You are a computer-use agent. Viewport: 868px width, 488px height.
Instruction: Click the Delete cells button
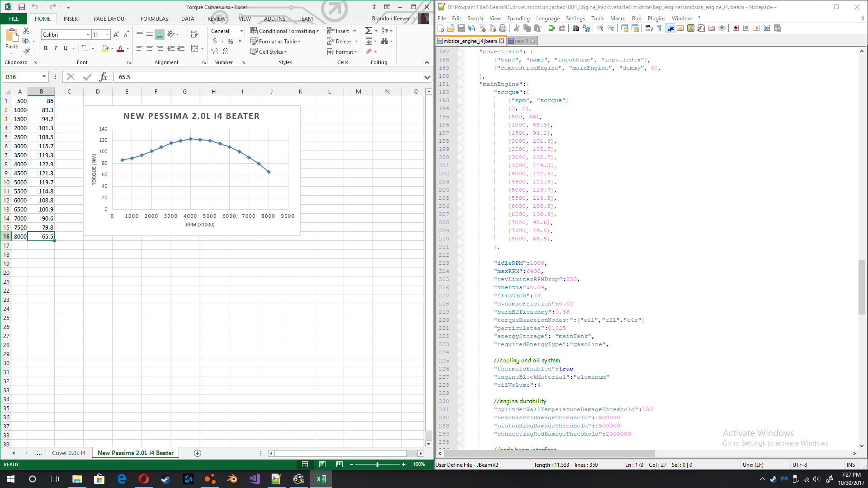(x=343, y=41)
